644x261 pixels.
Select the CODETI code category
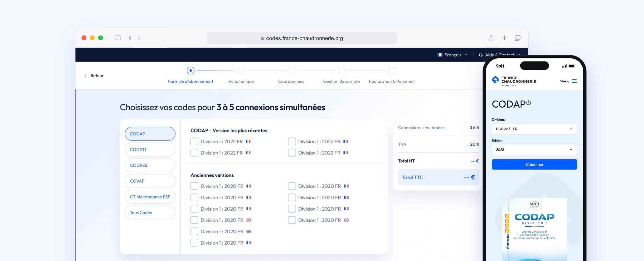point(150,150)
